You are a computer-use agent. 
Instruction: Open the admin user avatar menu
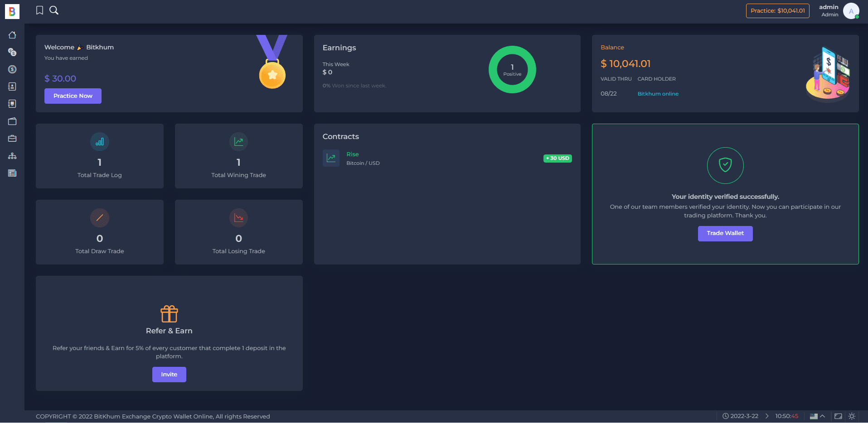point(851,11)
